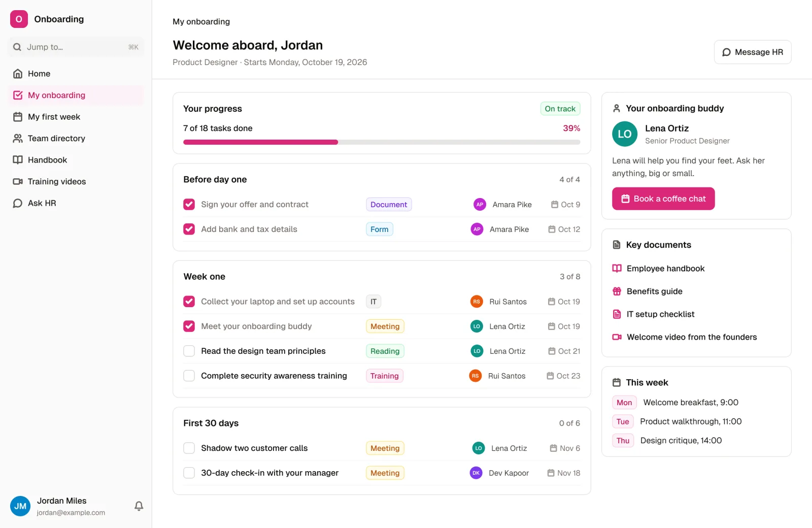Book a coffee chat with Lena
The height and width of the screenshot is (528, 812).
pyautogui.click(x=663, y=199)
